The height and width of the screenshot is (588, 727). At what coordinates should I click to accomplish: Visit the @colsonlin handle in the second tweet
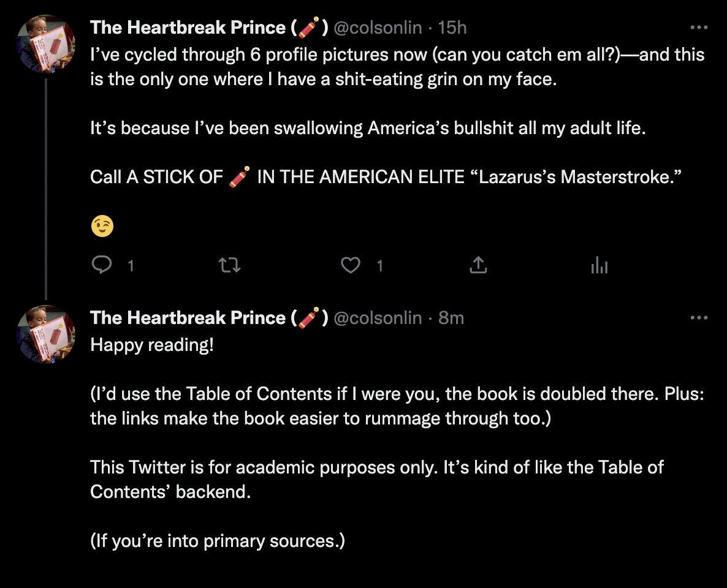pyautogui.click(x=378, y=318)
